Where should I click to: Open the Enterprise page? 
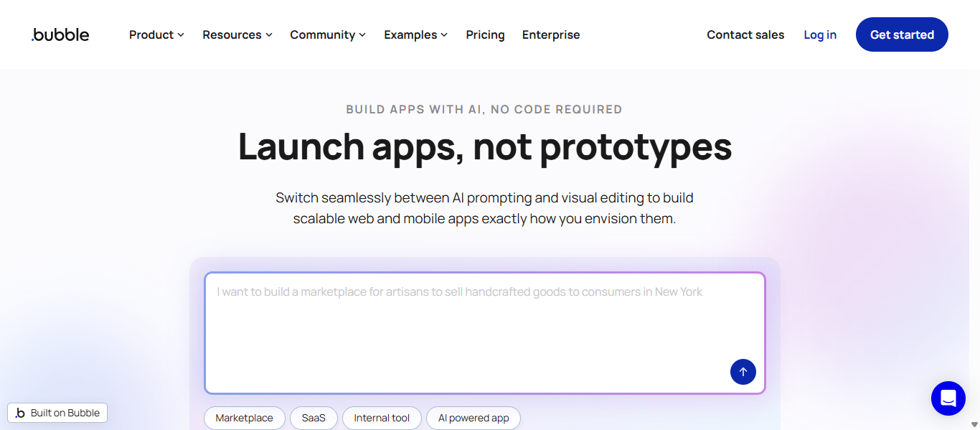click(551, 34)
